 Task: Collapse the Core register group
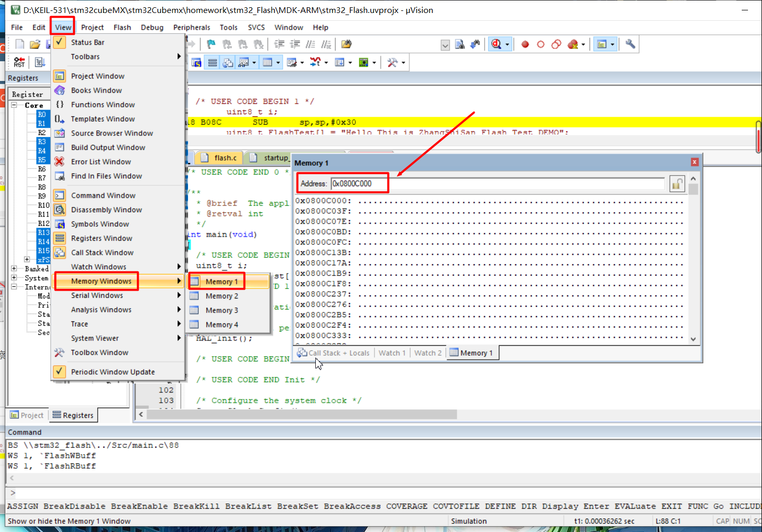tap(15, 105)
